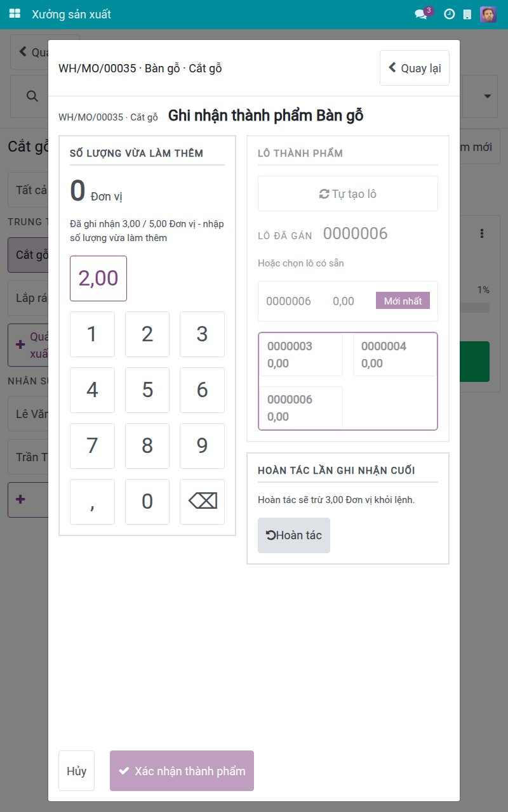
Task: Expand the dropdown arrow beside the search bar
Action: pos(488,96)
